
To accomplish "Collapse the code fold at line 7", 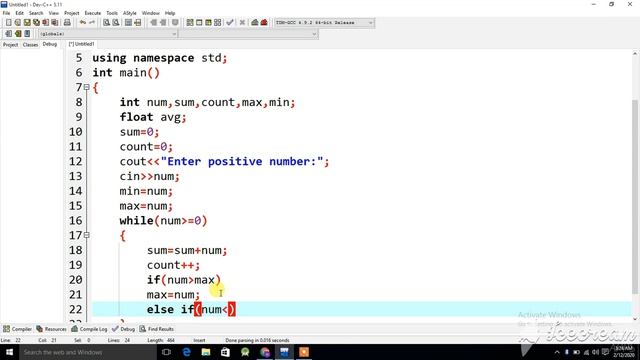I will [87, 87].
